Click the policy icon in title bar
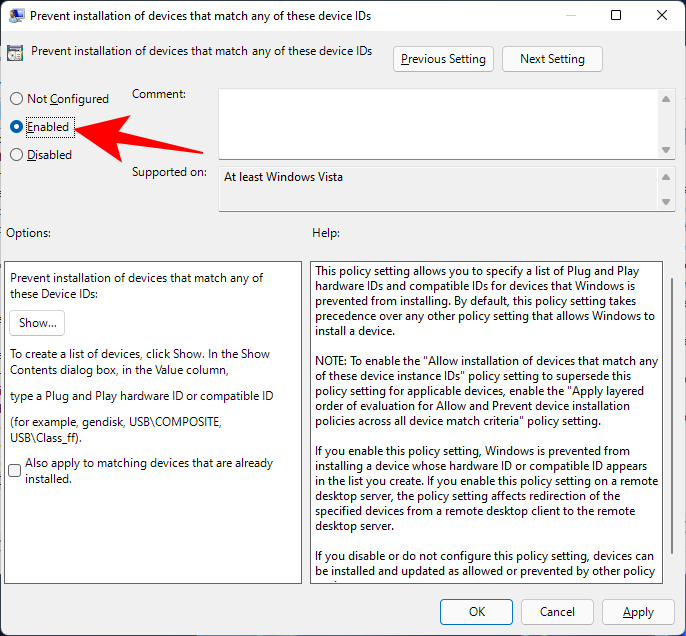 point(17,15)
